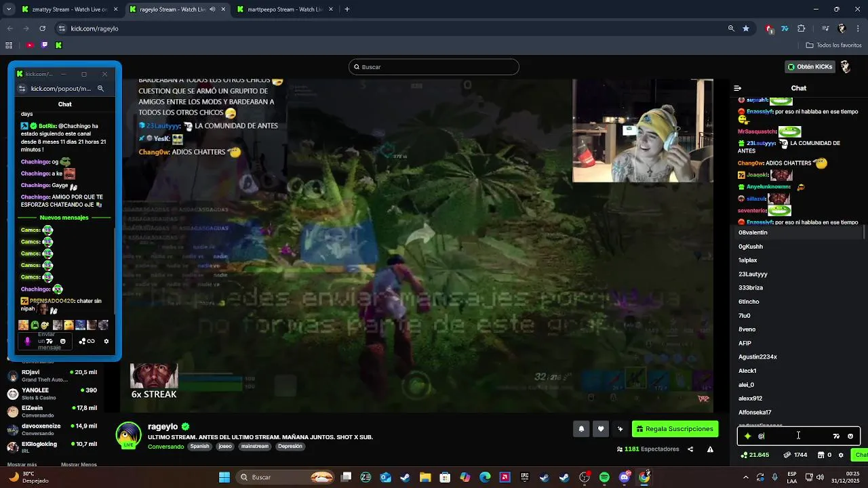Screen dimensions: 868x488
Task: Click Mostrar Menos in sidebar
Action: pos(79,464)
